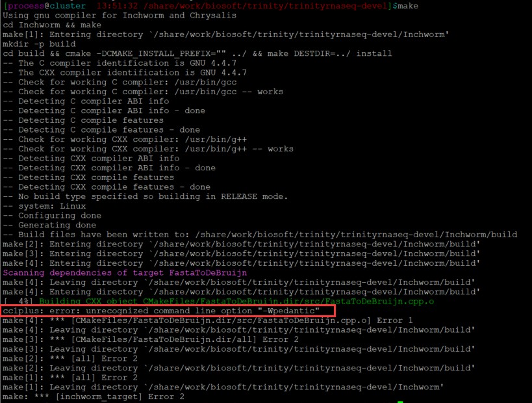
Task: Select the 'mkdir -p build' line
Action: (39, 44)
